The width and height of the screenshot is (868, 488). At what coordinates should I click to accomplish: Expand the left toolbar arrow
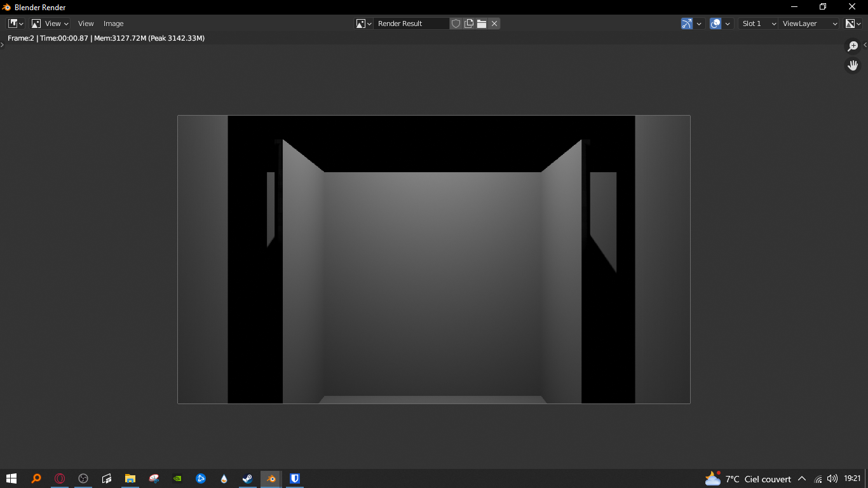(3, 44)
